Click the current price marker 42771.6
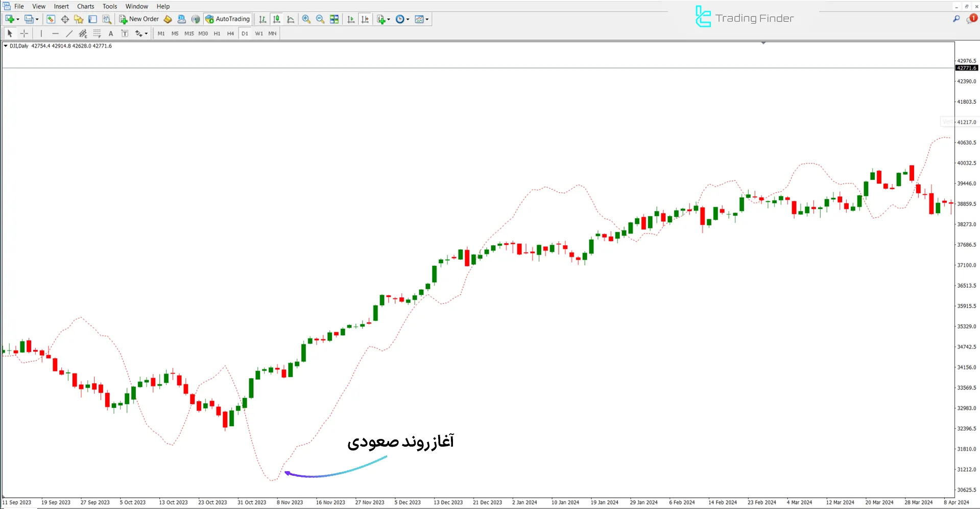Image resolution: width=980 pixels, height=509 pixels. (x=966, y=67)
